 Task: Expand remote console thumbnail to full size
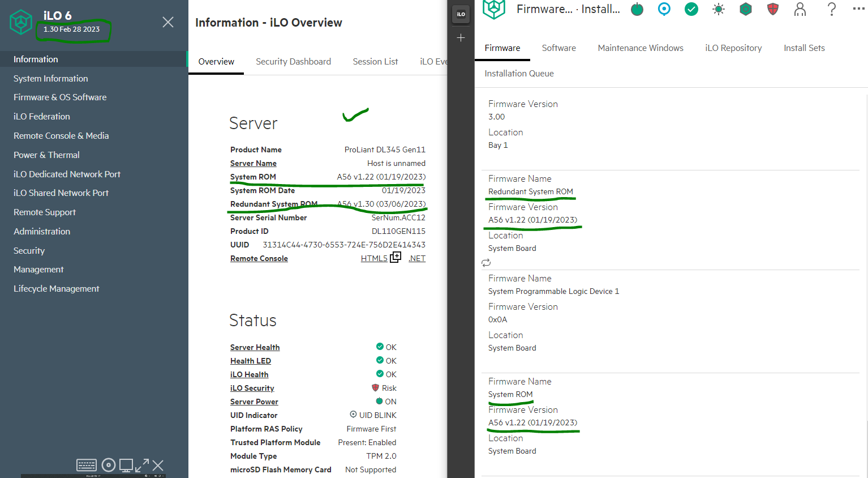[142, 466]
